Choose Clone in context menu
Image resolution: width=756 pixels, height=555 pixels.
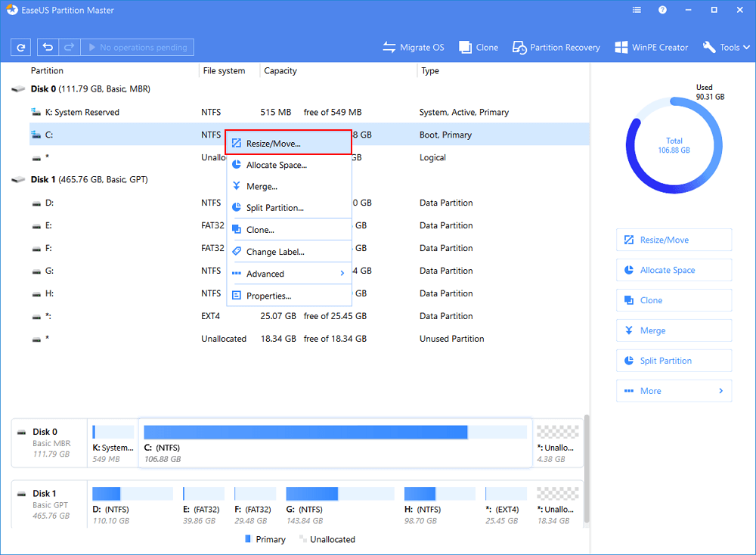pyautogui.click(x=289, y=230)
